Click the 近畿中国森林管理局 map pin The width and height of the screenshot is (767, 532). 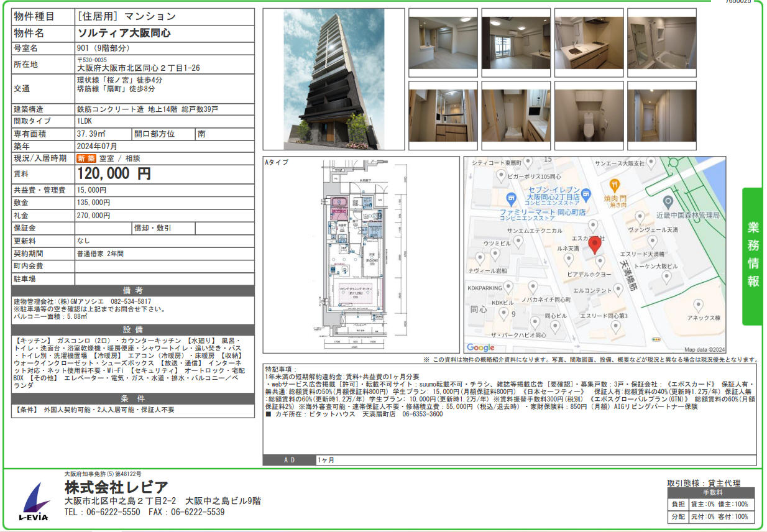coord(668,202)
